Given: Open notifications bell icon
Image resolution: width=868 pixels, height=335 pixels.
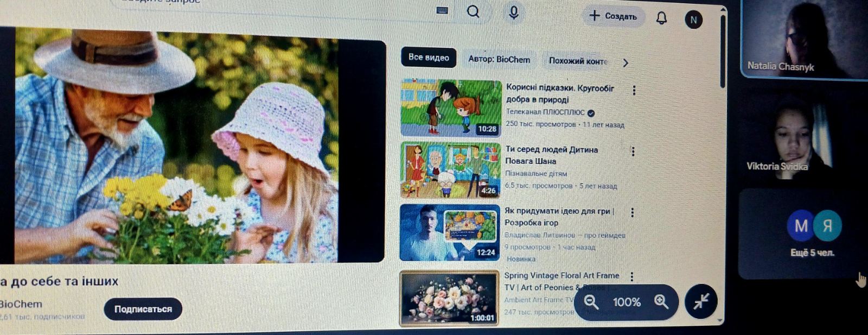Looking at the screenshot, I should pos(661,18).
